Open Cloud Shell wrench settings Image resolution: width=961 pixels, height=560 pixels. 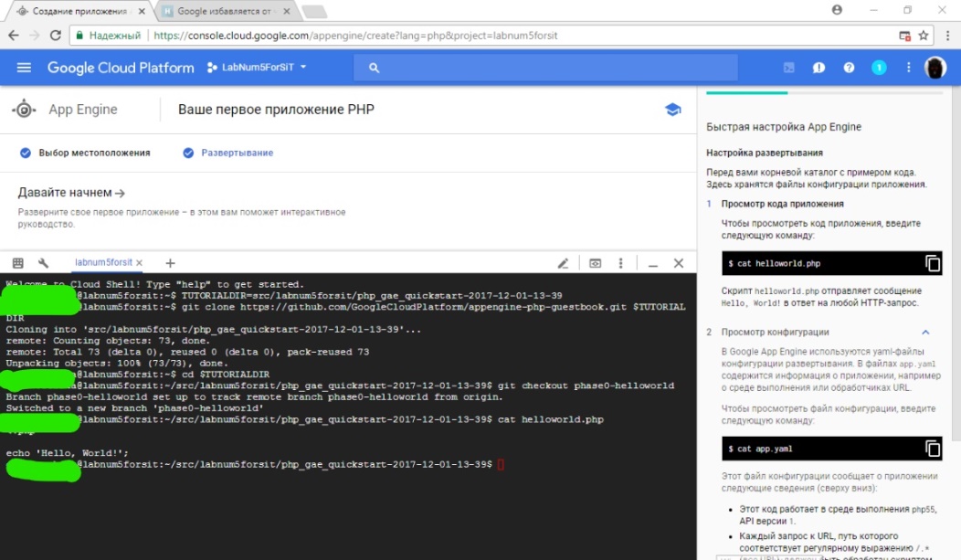tap(44, 263)
